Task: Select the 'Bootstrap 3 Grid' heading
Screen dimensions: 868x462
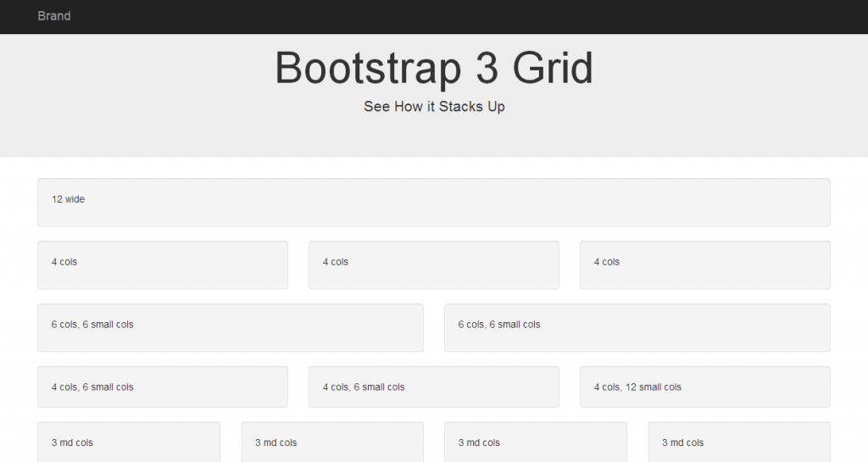Action: pos(434,68)
